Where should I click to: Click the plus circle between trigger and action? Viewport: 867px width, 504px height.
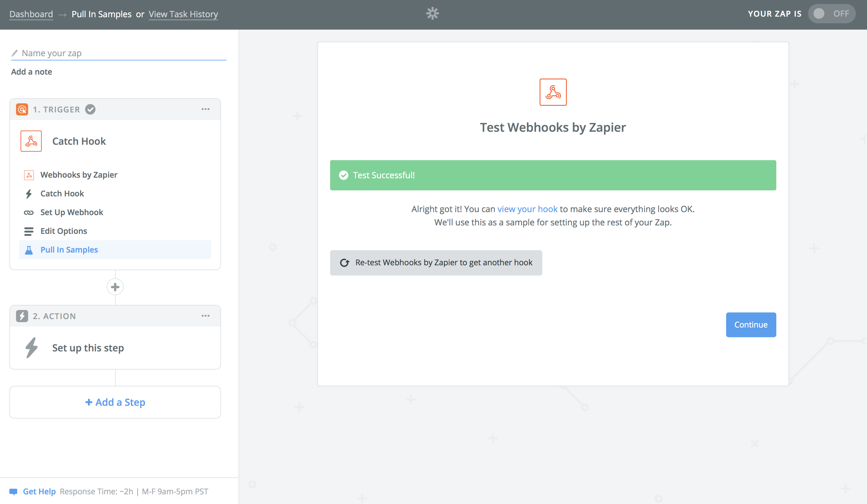tap(115, 287)
